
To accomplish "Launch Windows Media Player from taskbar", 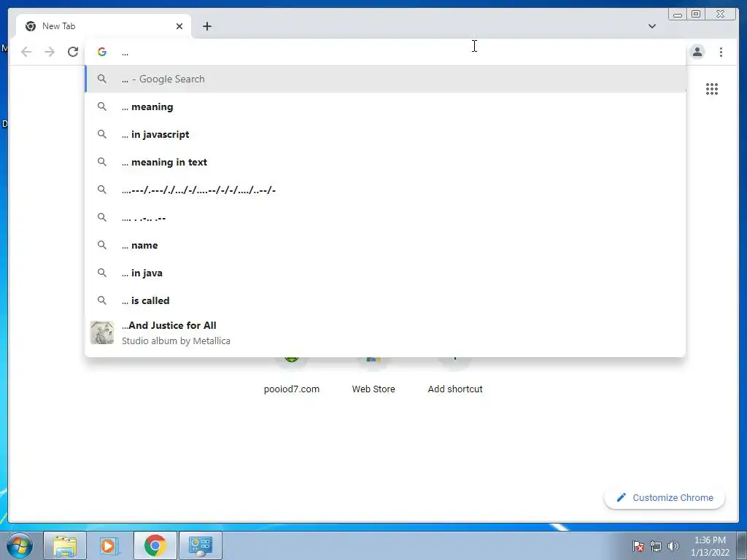I will pos(109,545).
